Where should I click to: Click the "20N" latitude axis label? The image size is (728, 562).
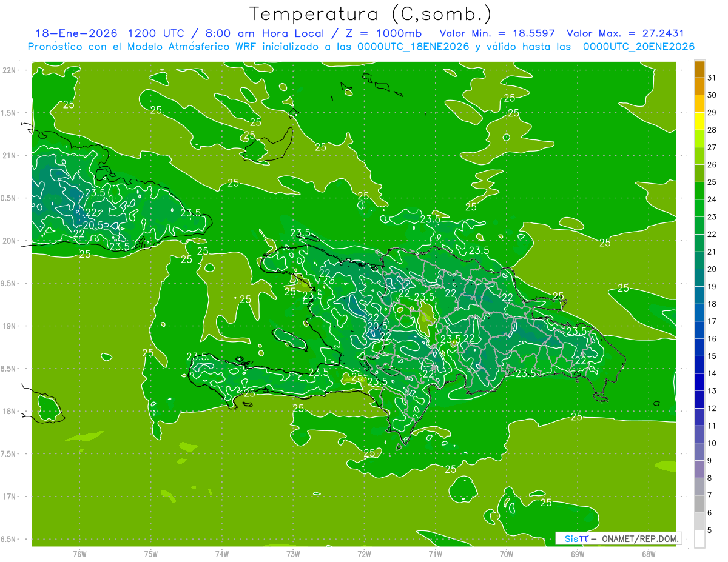tap(10, 241)
